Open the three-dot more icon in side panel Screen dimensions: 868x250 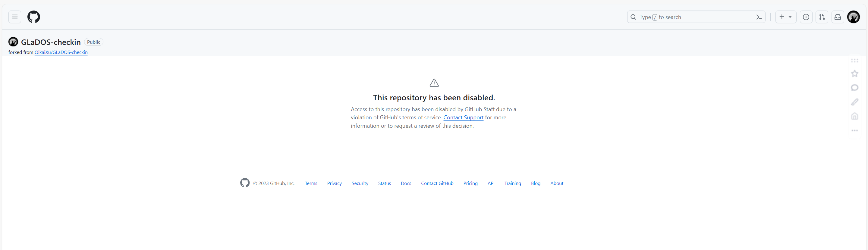pyautogui.click(x=854, y=130)
